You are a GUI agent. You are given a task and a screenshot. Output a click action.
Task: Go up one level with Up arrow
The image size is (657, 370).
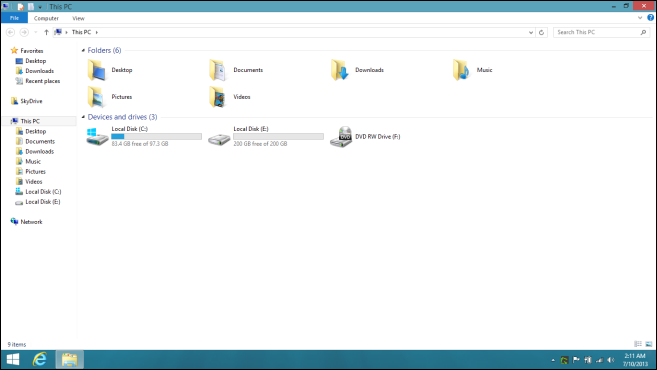pos(47,32)
